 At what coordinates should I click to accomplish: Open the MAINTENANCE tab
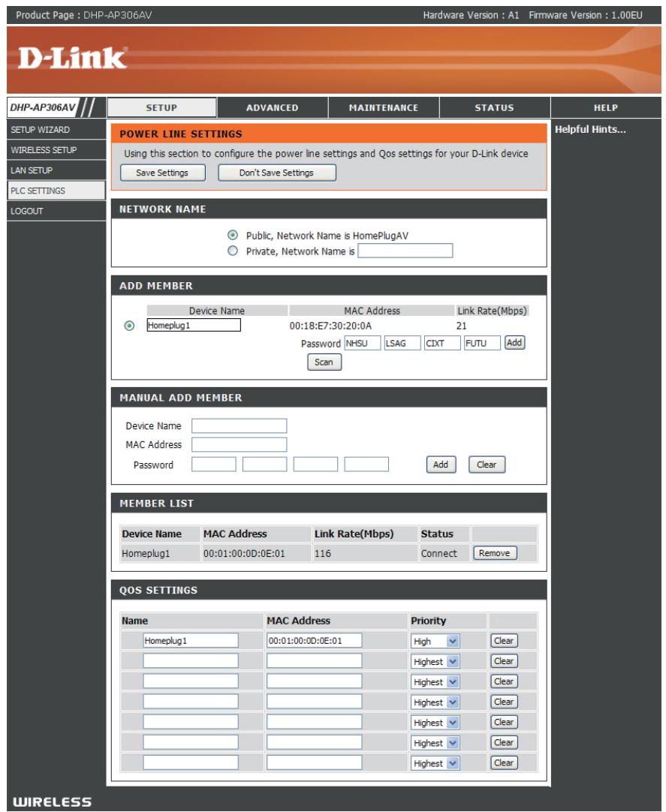click(384, 108)
